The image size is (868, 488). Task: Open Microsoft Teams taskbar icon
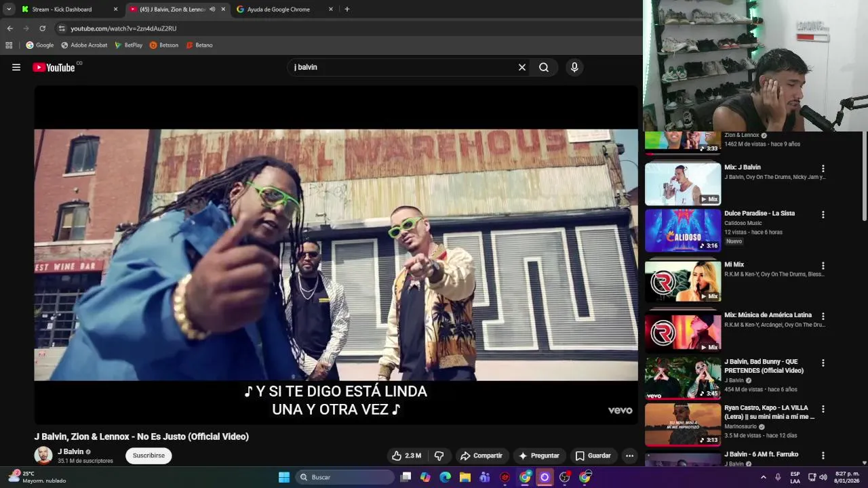(x=485, y=477)
